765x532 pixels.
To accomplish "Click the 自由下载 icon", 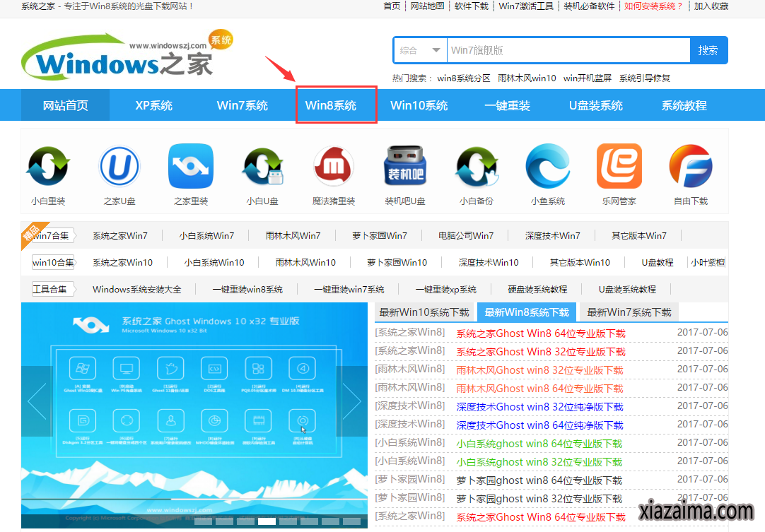I will 691,166.
